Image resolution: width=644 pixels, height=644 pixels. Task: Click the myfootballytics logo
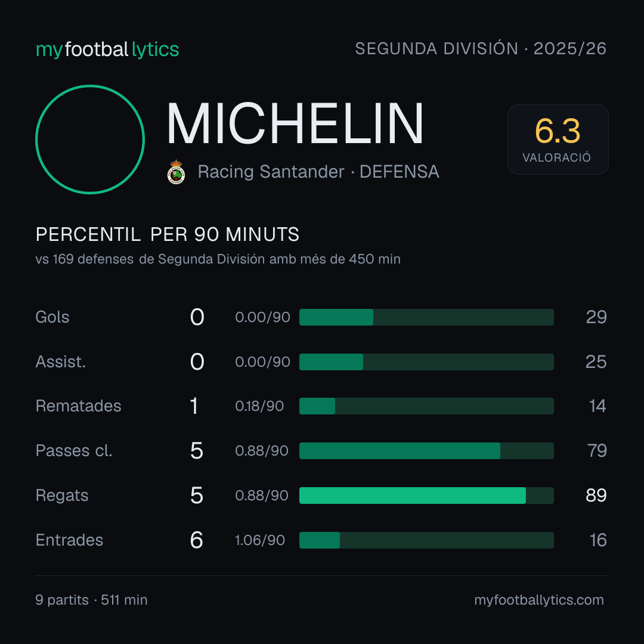pyautogui.click(x=107, y=49)
